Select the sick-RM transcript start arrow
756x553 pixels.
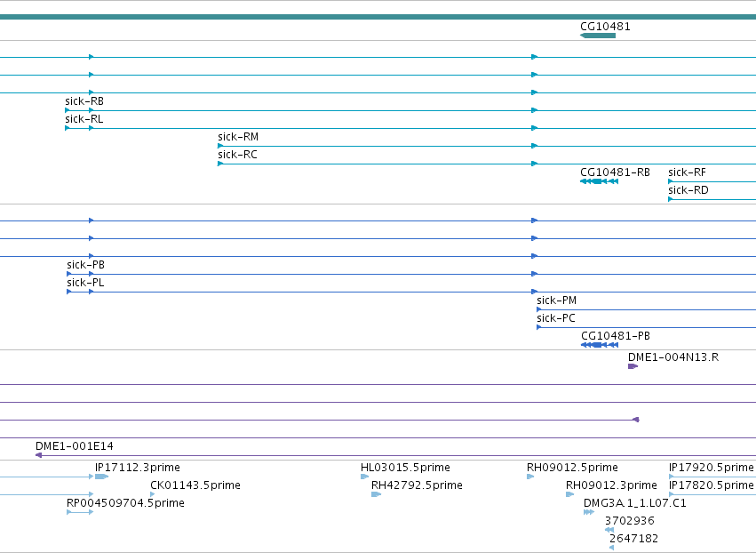point(220,146)
